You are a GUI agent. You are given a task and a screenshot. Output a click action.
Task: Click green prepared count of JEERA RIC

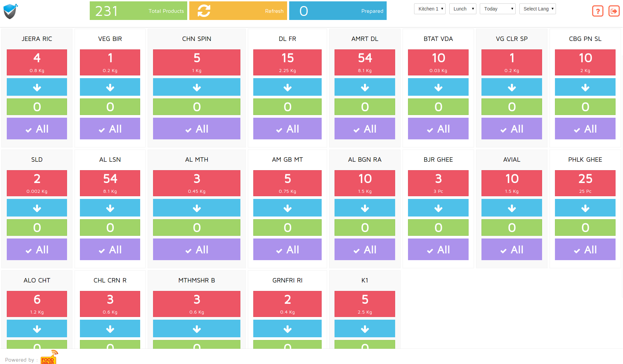point(37,107)
